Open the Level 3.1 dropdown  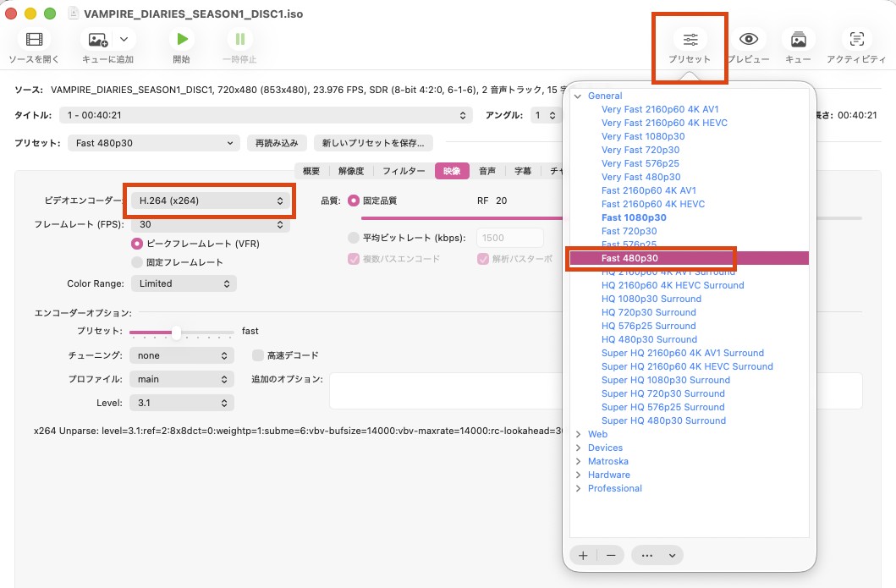(182, 403)
